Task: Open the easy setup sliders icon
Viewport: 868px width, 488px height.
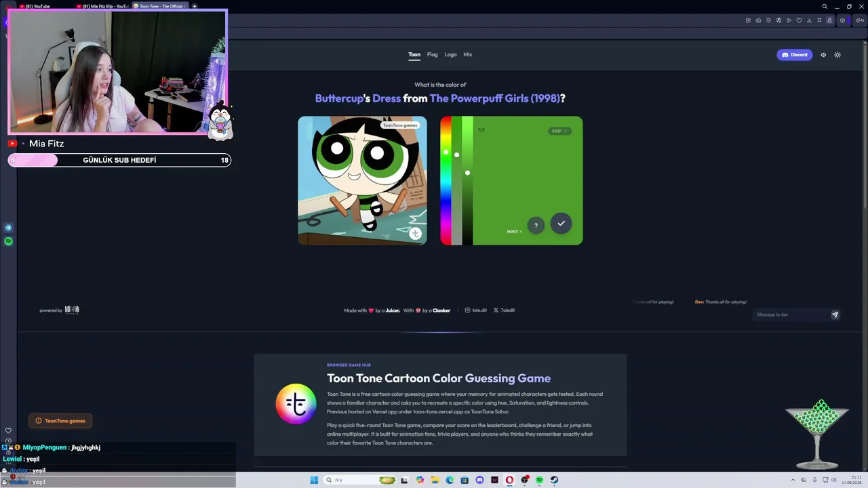Action: 820,20
